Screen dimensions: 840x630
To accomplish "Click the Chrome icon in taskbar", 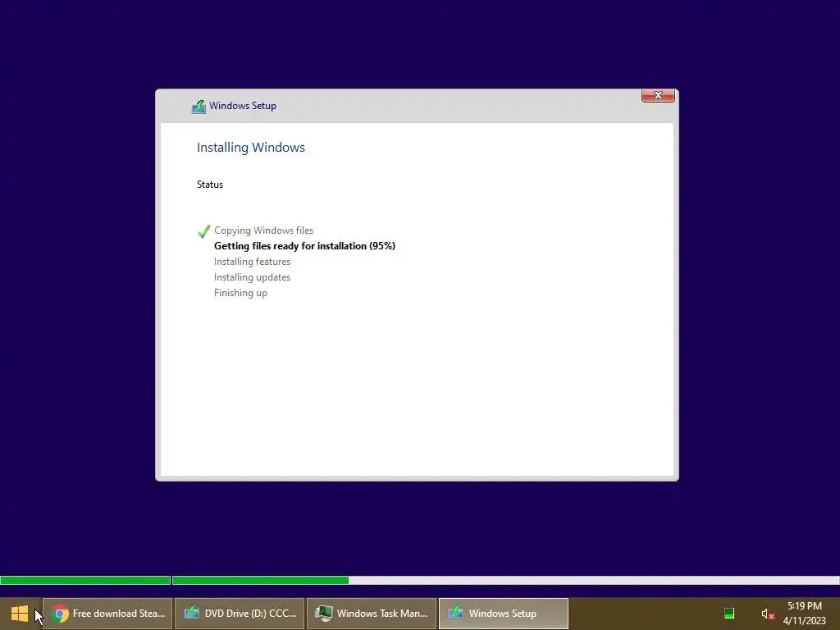I will [60, 614].
